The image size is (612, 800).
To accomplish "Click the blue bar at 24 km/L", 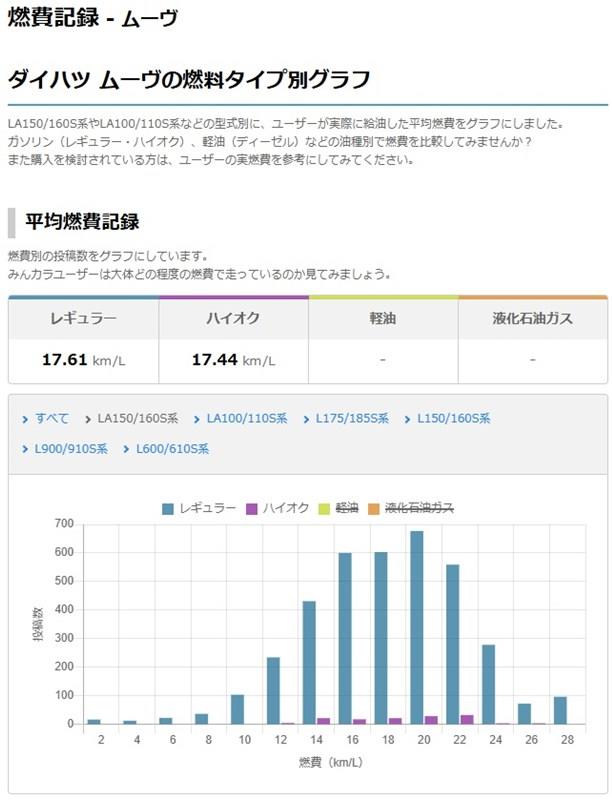I will click(x=489, y=685).
